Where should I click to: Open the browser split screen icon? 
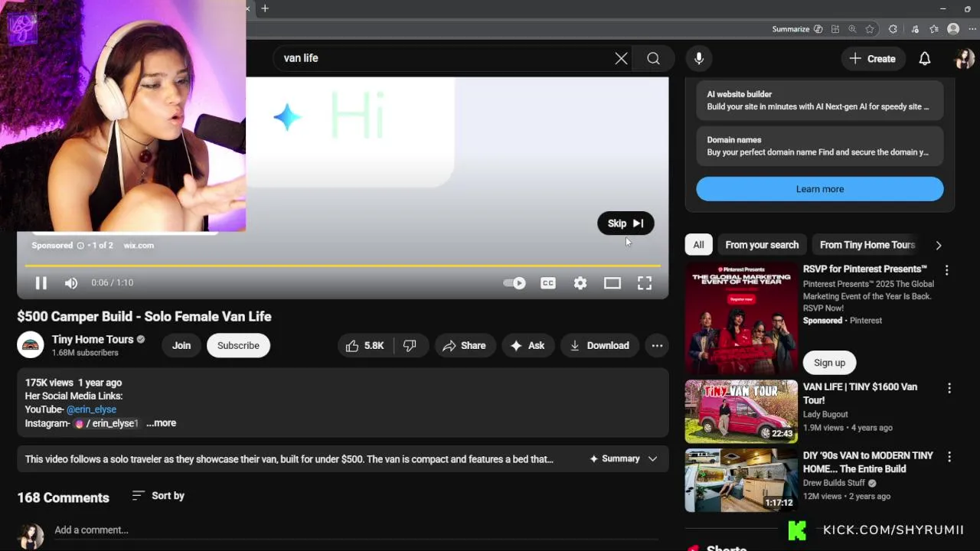[835, 29]
